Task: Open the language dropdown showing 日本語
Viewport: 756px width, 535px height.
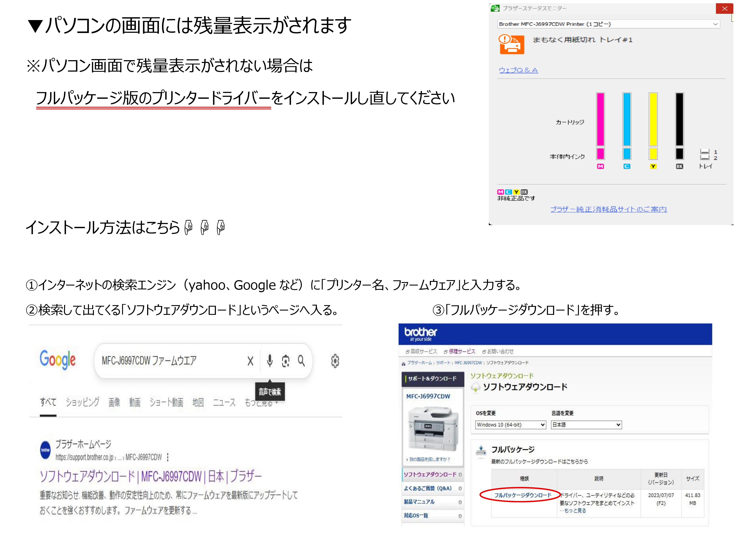Action: tap(586, 425)
